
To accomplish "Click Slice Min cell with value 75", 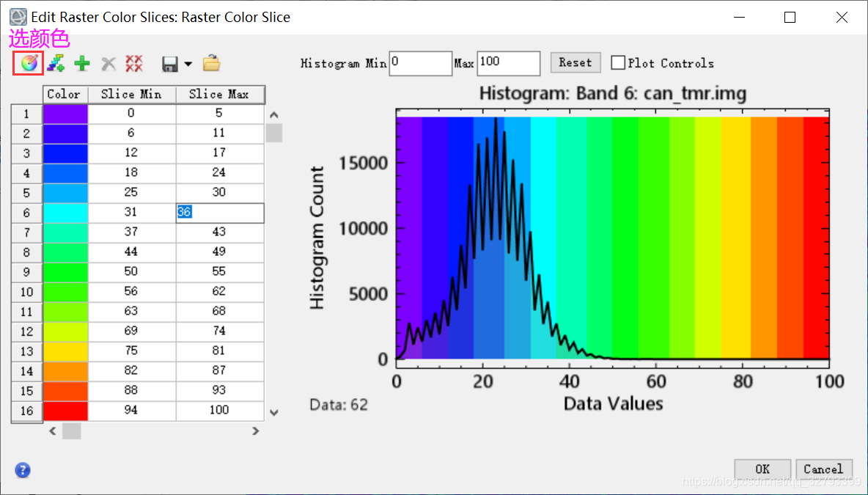I will (x=132, y=351).
